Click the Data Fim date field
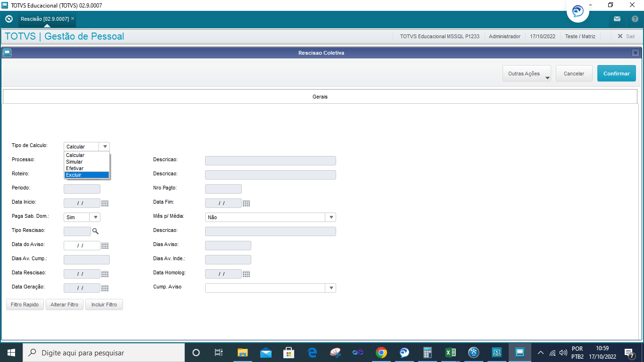The width and height of the screenshot is (644, 362). (223, 203)
